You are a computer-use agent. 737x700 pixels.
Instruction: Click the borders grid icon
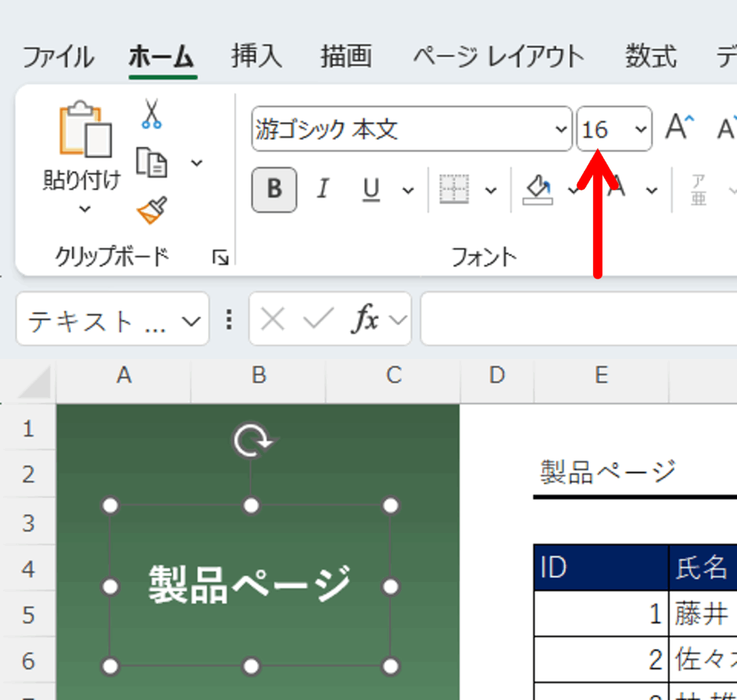point(454,190)
